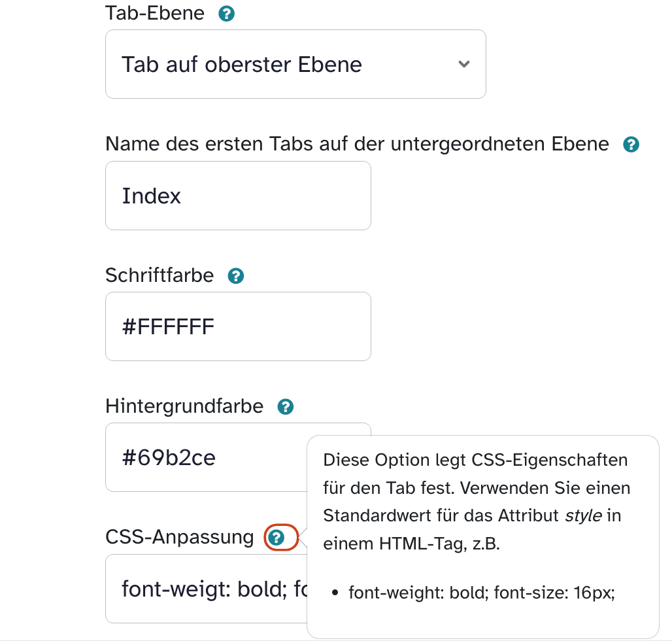Click the 'Name des ersten Tabs' label text
672x643 pixels.
pos(357,144)
